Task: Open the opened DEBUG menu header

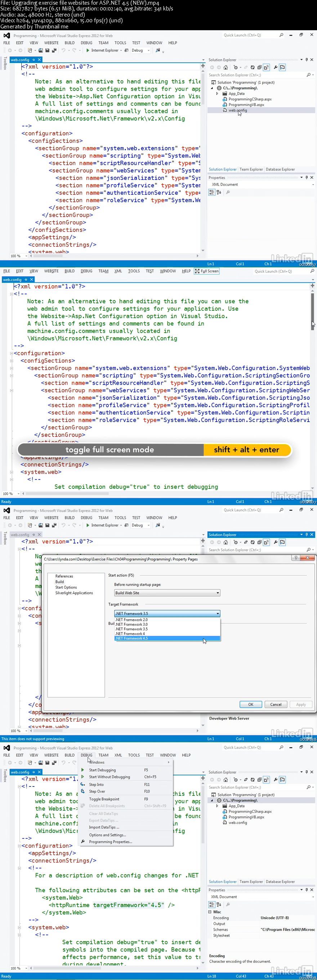Action: coord(86,755)
